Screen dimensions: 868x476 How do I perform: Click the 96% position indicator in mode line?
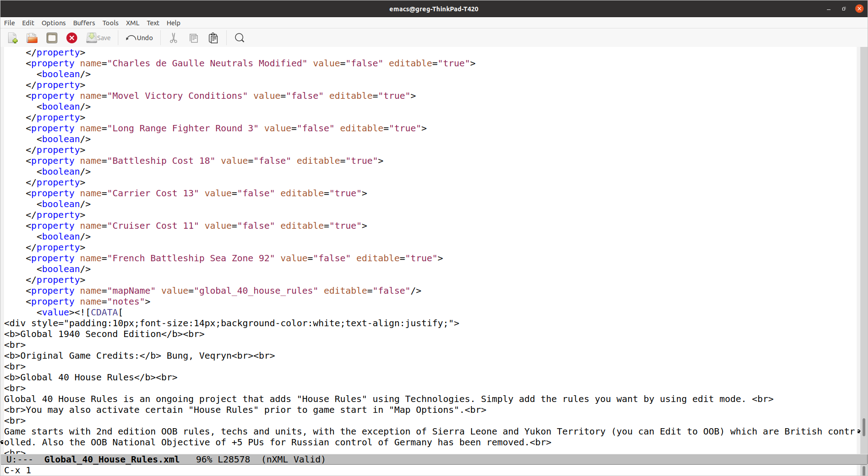(204, 459)
